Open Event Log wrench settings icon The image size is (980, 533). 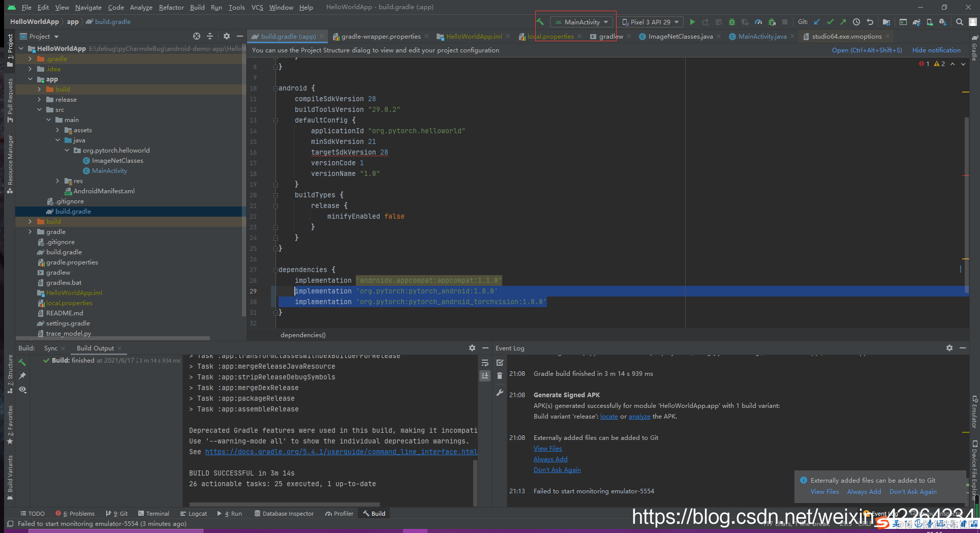pos(500,393)
